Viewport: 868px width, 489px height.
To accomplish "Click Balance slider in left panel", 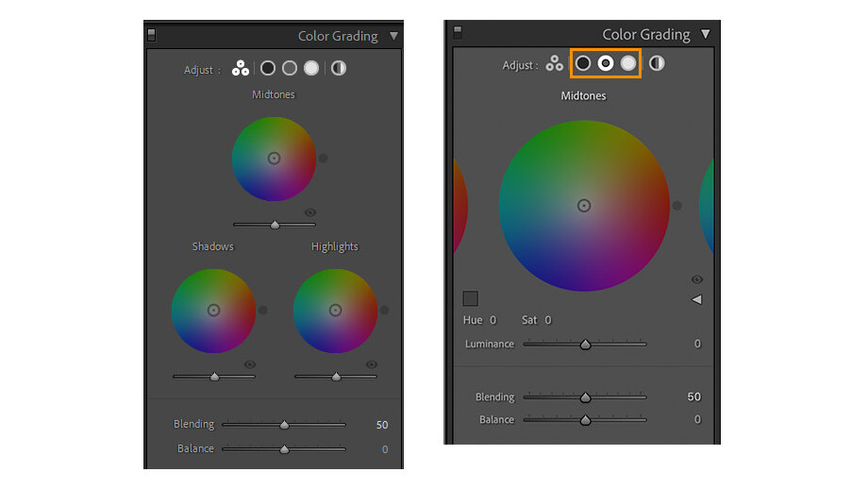I will tap(284, 449).
